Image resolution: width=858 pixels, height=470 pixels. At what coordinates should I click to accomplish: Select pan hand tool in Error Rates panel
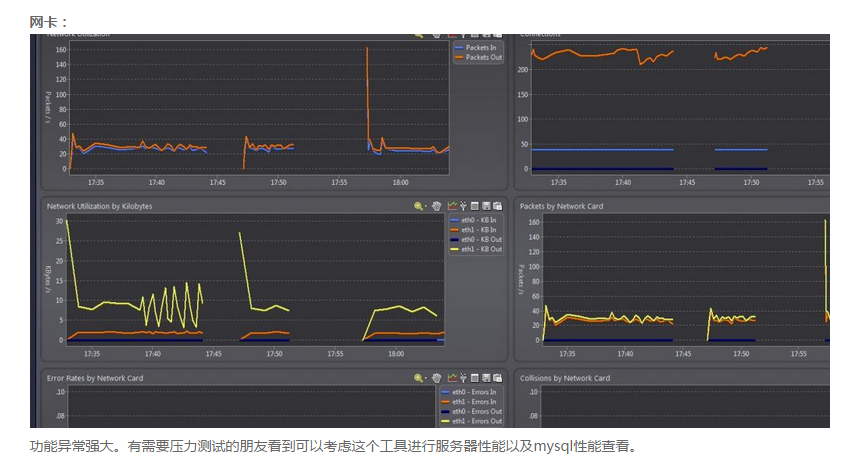[x=436, y=378]
